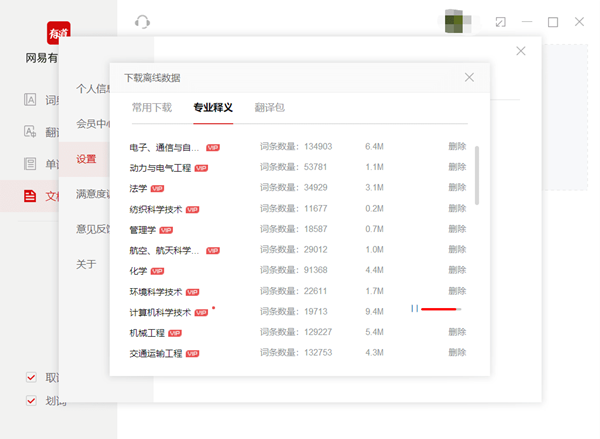600x439 pixels.
Task: Open the wordbook icon in left sidebar
Action: tap(30, 164)
